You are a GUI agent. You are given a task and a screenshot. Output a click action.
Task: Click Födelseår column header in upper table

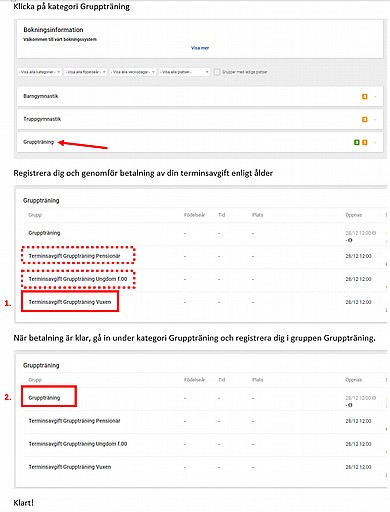coord(194,215)
